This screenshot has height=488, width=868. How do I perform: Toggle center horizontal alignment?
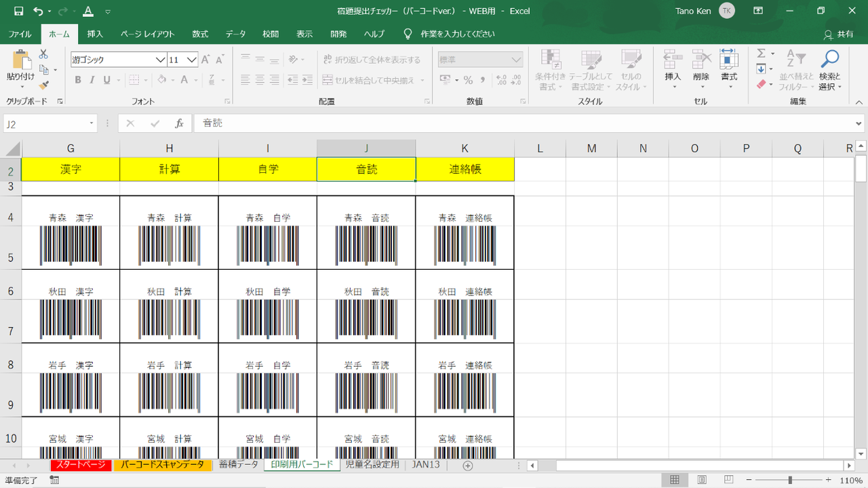pos(260,80)
